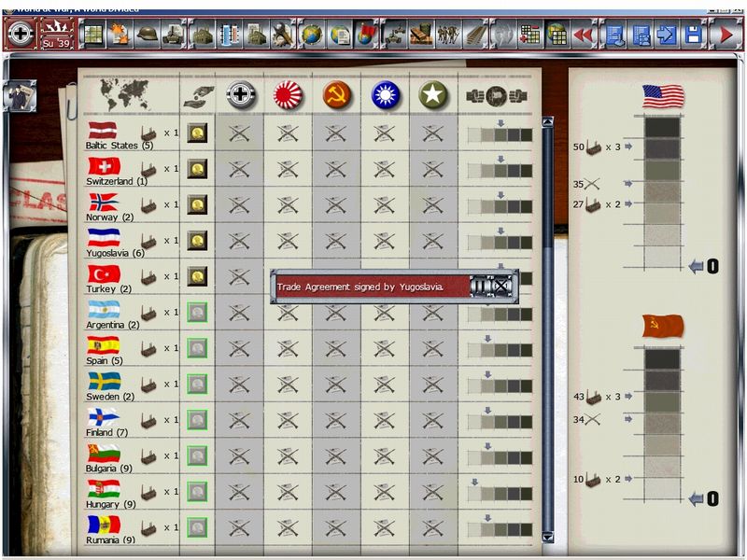
Task: Click the Hungary alignment slider bar
Action: (x=500, y=494)
